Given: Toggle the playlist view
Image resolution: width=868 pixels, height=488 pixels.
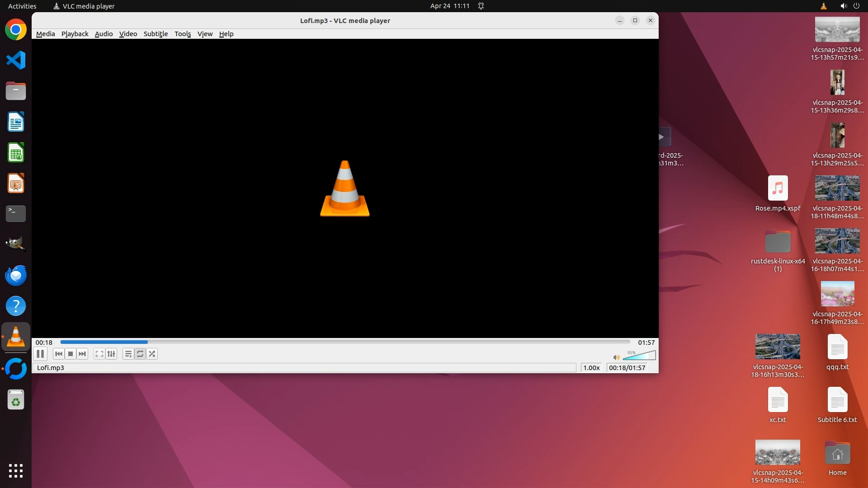Looking at the screenshot, I should (128, 354).
